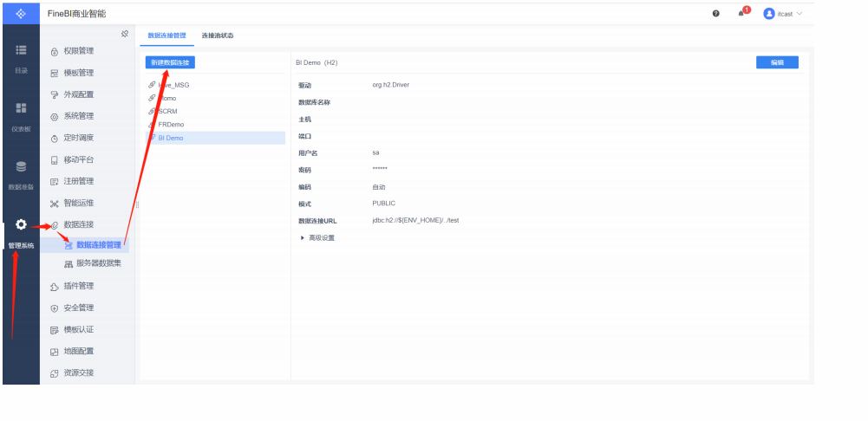Click the 新建数据连接 button
Viewport: 868px width, 421px height.
(x=170, y=62)
